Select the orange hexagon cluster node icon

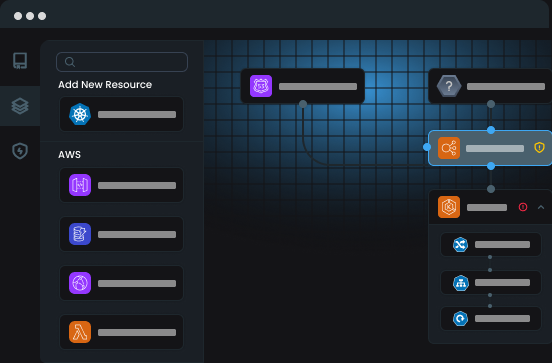(449, 207)
